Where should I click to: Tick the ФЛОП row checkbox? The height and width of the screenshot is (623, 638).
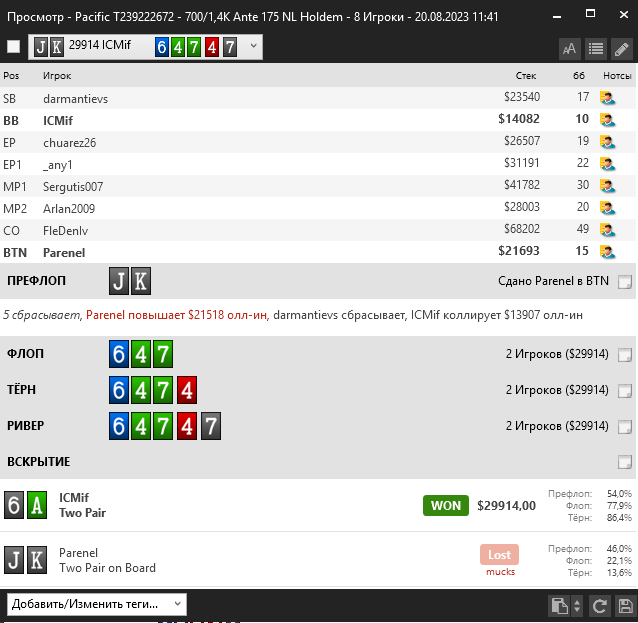click(x=625, y=354)
